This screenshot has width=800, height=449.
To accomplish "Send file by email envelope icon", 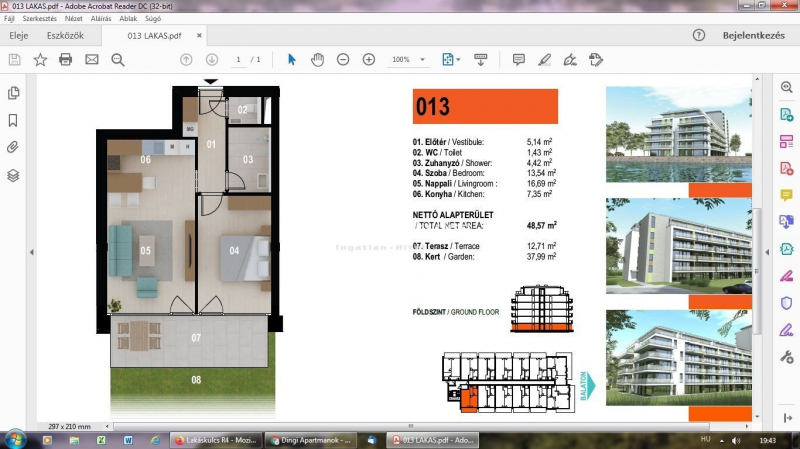I will click(92, 60).
